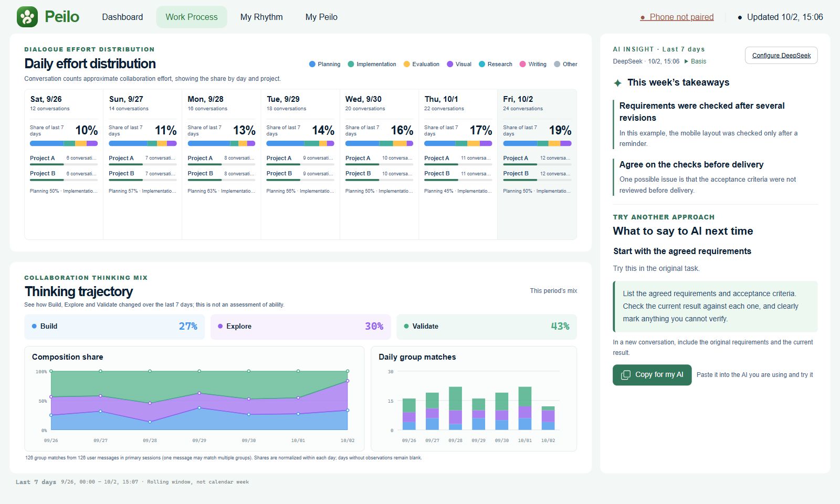
Task: Click the Copy for my AI button
Action: [x=652, y=375]
